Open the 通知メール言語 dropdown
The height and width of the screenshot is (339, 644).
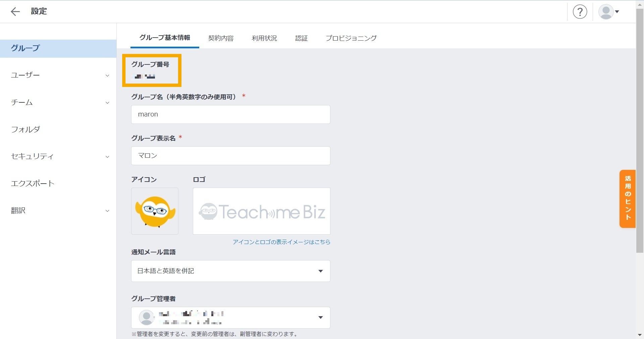(230, 271)
